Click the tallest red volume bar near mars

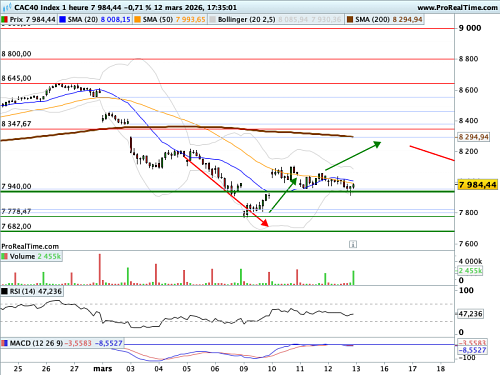pos(99,269)
